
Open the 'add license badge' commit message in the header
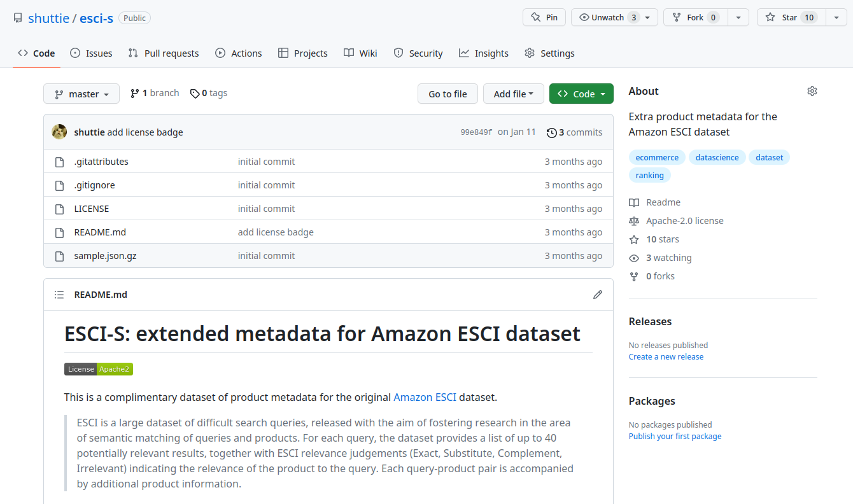click(x=145, y=132)
